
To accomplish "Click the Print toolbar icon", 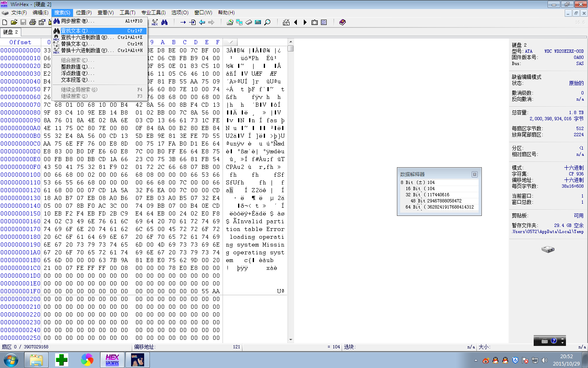I will [x=32, y=22].
